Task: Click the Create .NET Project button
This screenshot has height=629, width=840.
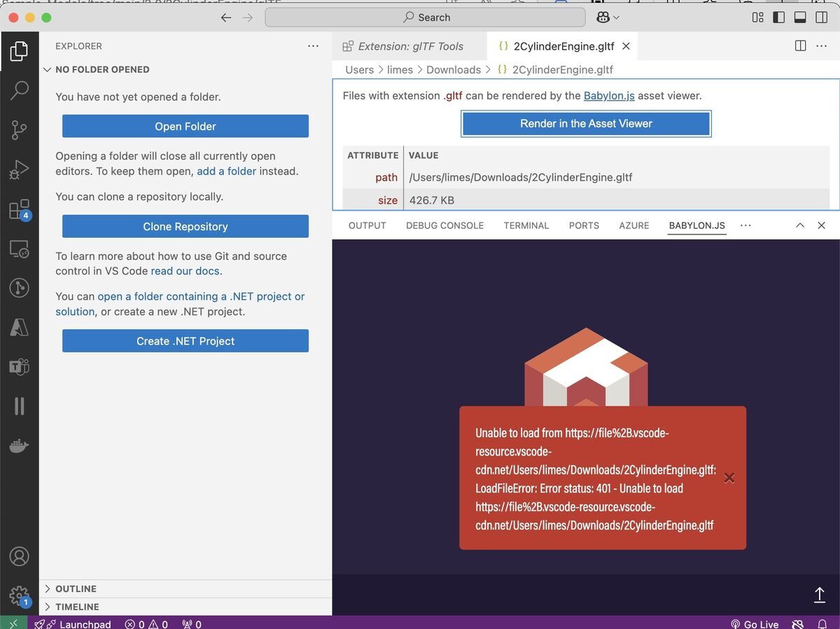Action: [x=185, y=341]
